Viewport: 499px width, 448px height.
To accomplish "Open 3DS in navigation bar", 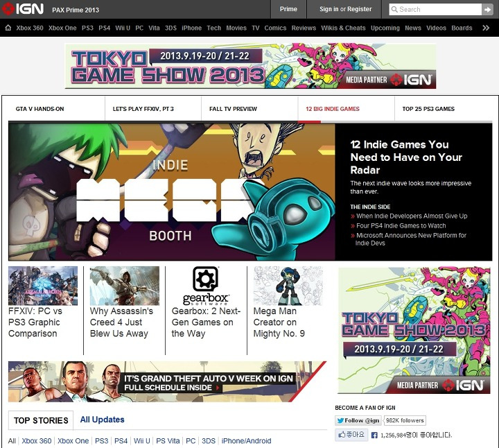I will click(x=170, y=28).
